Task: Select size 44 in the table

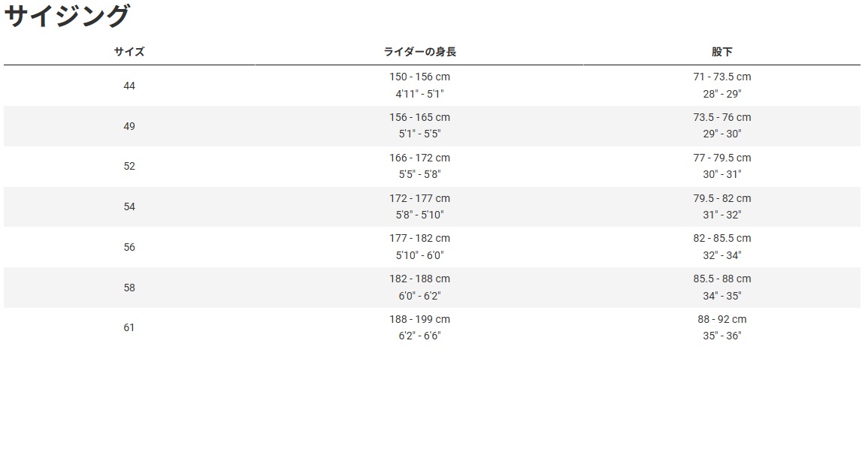Action: pyautogui.click(x=129, y=86)
